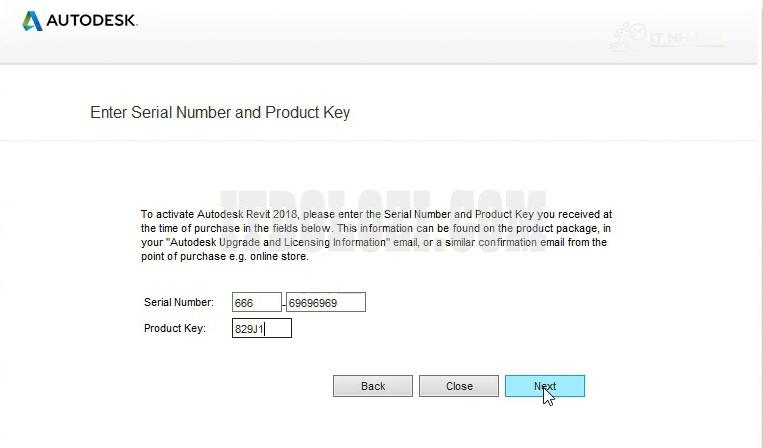Click the AUTODESK wordmark in header
This screenshot has height=448, width=763.
click(91, 21)
